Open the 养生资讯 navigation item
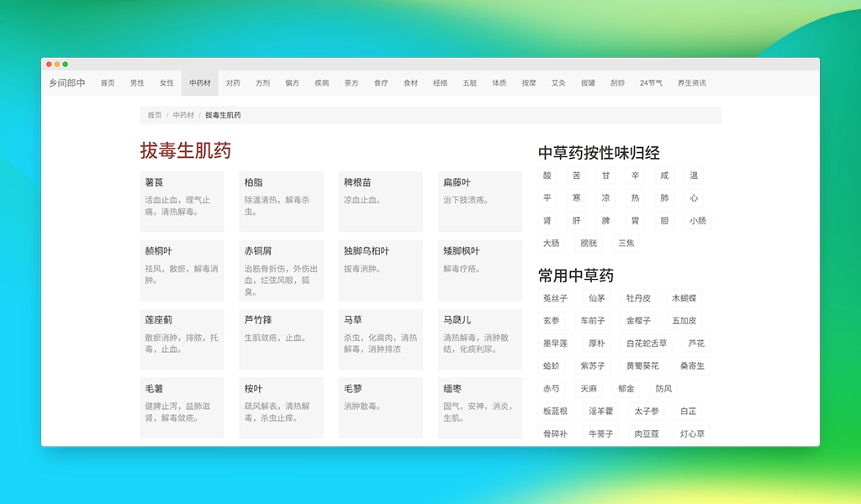The image size is (861, 504). (x=692, y=83)
